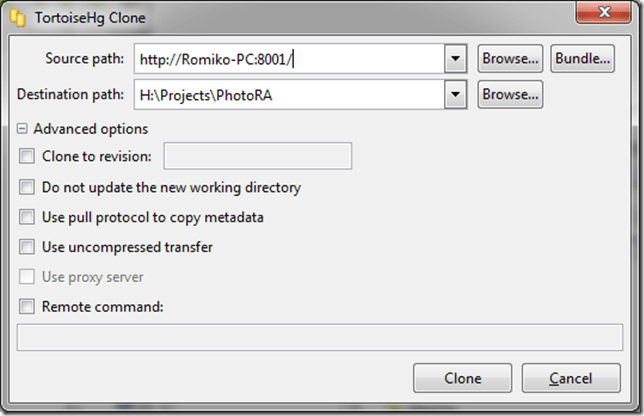The height and width of the screenshot is (416, 644).
Task: Click the TortoiseHg title bar icon
Action: tap(18, 19)
